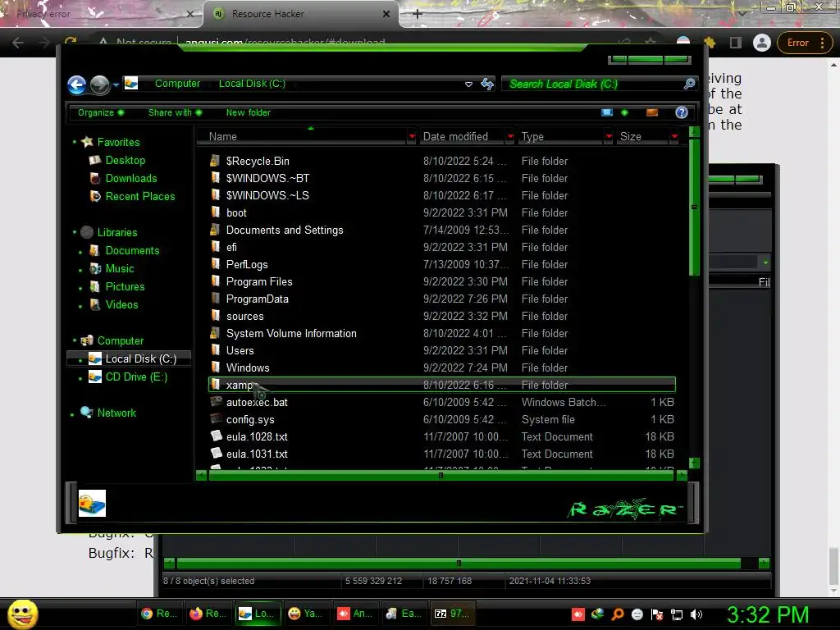840x630 pixels.
Task: Select the Music library icon
Action: click(x=95, y=268)
